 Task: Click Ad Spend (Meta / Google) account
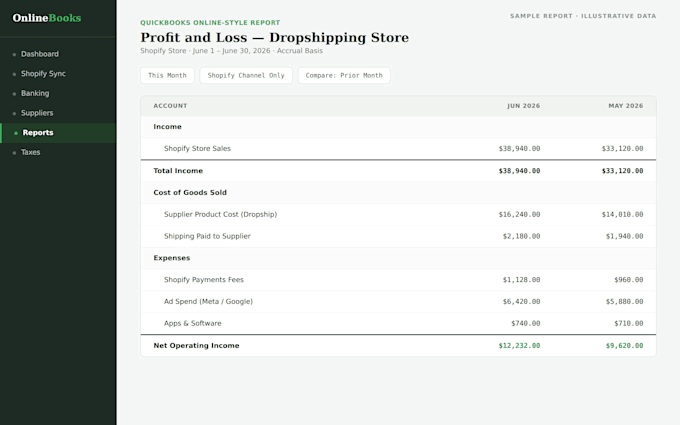[x=208, y=301]
